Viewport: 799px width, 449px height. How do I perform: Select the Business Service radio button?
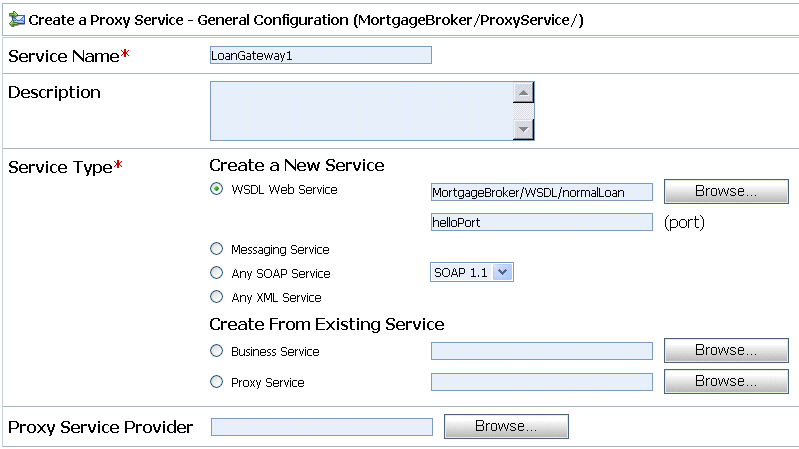point(217,351)
